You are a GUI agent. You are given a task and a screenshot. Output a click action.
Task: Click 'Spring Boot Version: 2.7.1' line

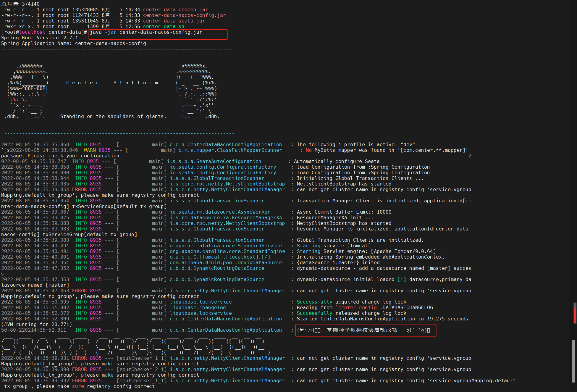[40, 38]
